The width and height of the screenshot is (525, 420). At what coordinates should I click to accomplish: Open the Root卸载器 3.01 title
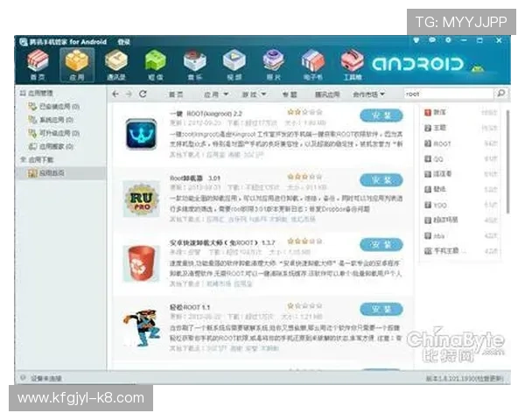pyautogui.click(x=195, y=178)
